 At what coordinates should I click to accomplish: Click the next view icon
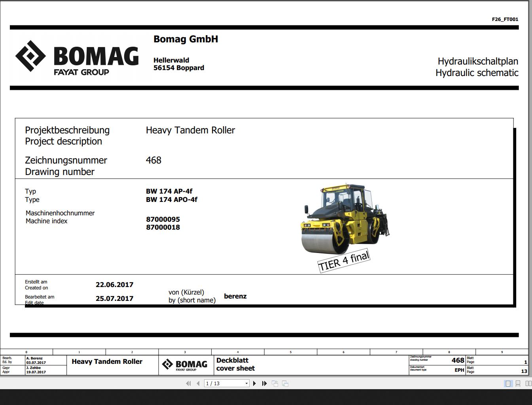click(285, 383)
